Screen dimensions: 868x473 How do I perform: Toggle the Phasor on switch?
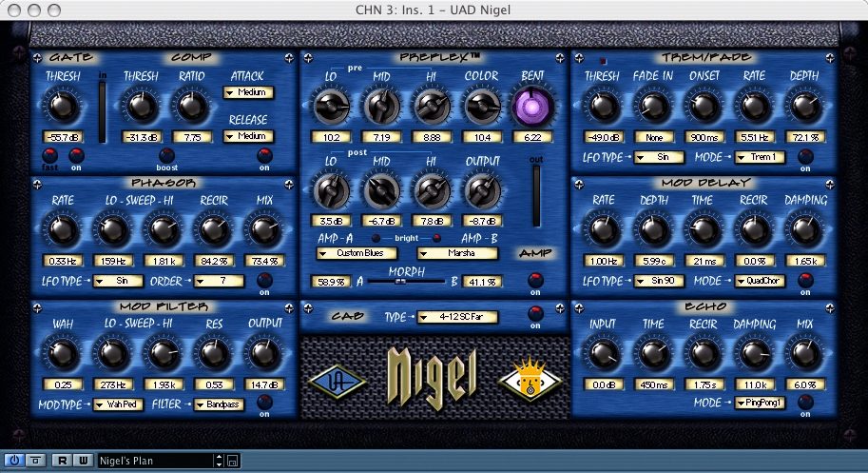click(x=264, y=280)
